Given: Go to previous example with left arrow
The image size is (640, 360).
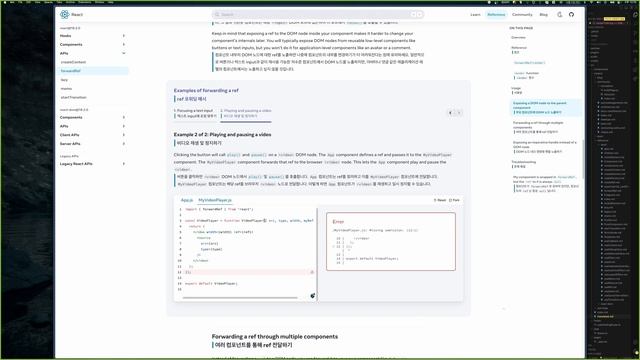Looking at the screenshot, I should 450,113.
